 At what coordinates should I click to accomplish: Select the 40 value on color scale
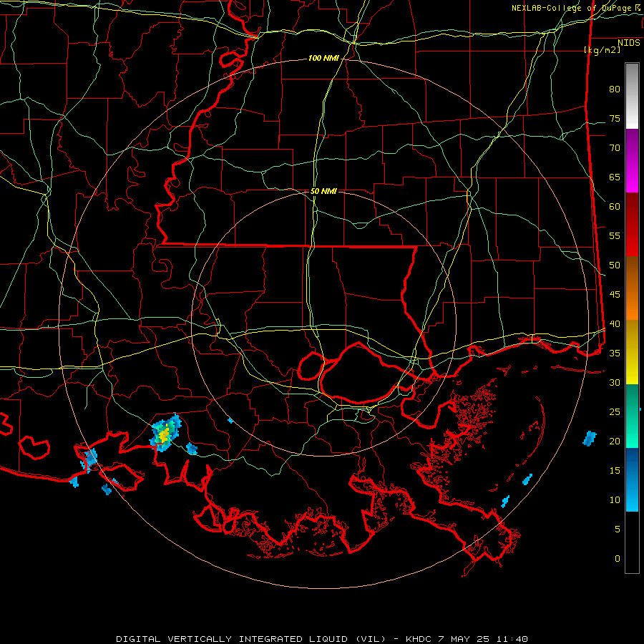(615, 323)
